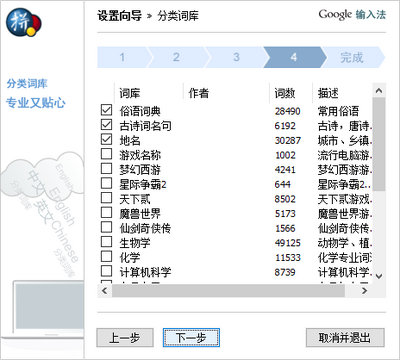
Task: Sort by the 词库 column header
Action: point(149,93)
